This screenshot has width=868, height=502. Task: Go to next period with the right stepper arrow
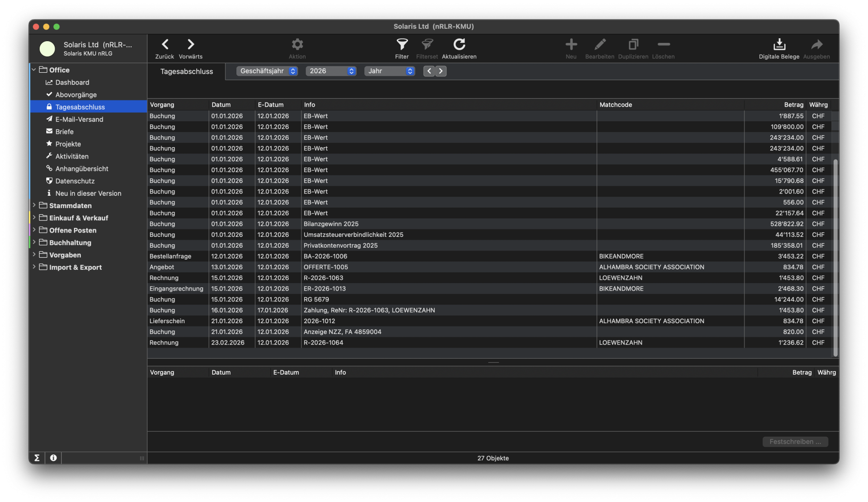coord(441,71)
